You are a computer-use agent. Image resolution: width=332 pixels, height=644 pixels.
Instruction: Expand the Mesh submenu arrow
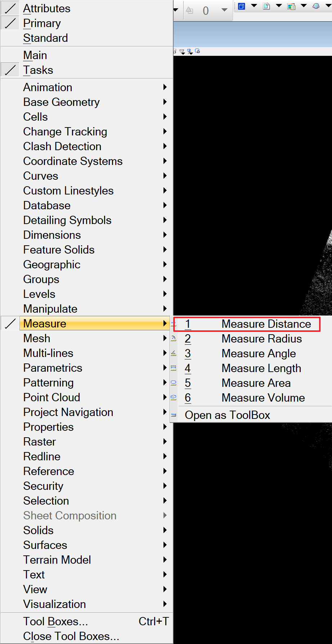point(165,338)
